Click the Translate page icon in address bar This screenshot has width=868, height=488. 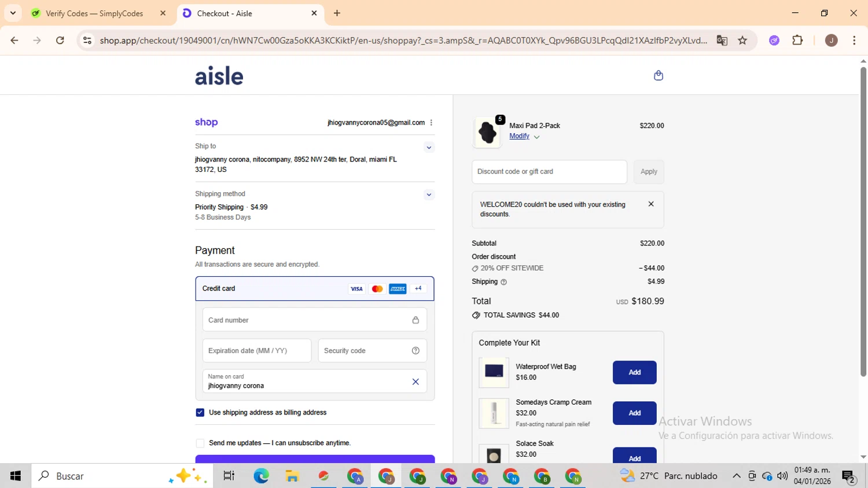pyautogui.click(x=722, y=41)
